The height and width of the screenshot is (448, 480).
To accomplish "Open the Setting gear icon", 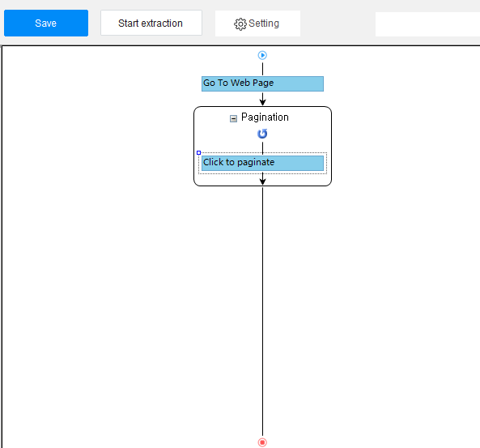I will point(240,24).
